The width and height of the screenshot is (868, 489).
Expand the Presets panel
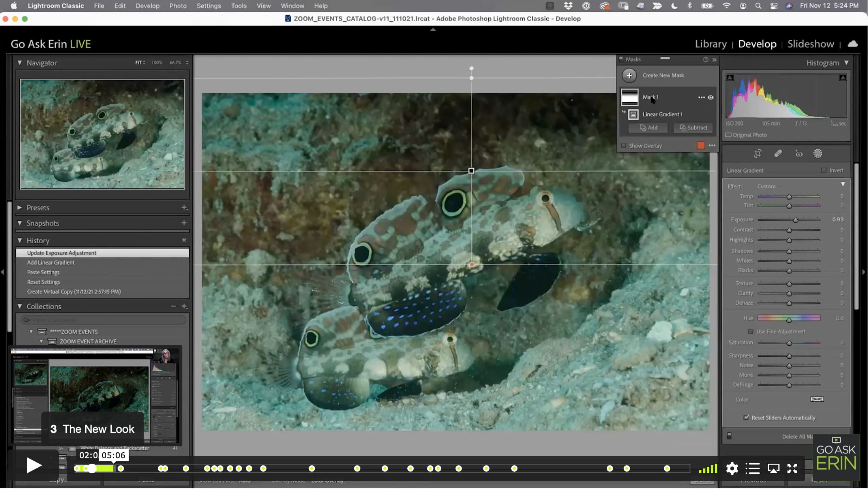click(x=19, y=207)
